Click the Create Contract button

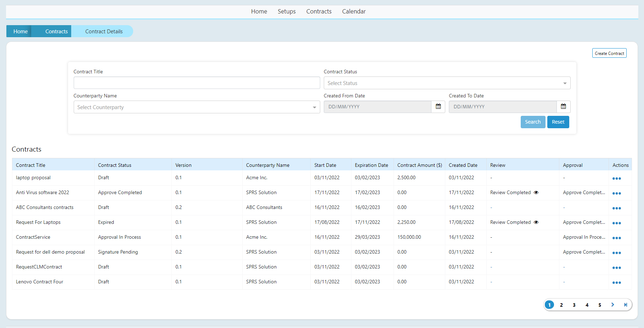click(609, 53)
